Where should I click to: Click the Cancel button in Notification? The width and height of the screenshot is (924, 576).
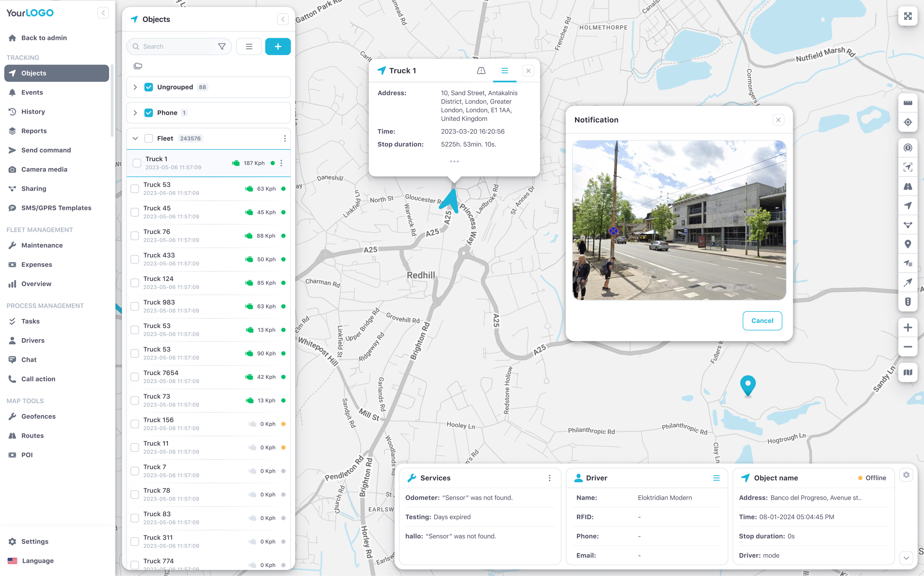click(x=762, y=321)
